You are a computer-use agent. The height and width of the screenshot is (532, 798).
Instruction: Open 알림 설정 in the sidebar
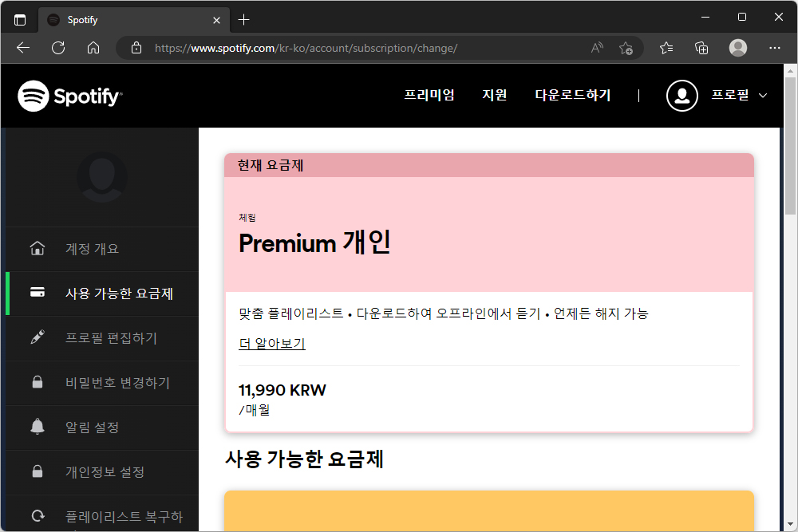pos(92,428)
